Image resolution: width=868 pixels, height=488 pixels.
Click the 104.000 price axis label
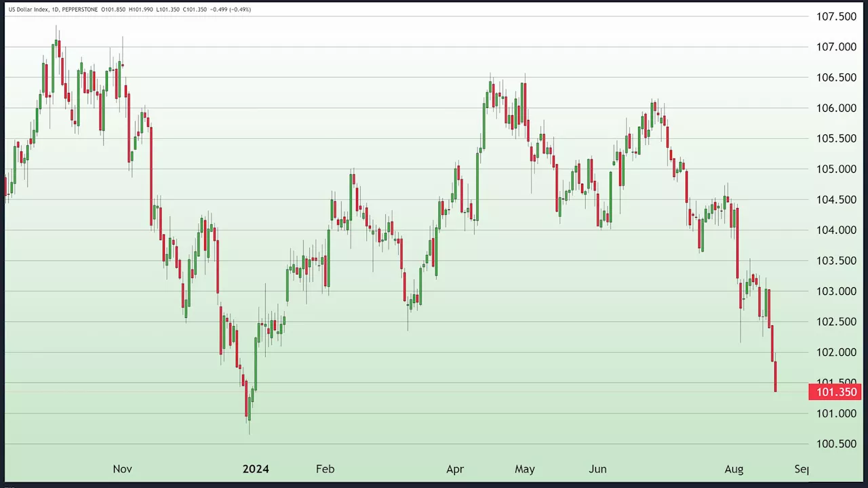tap(836, 230)
